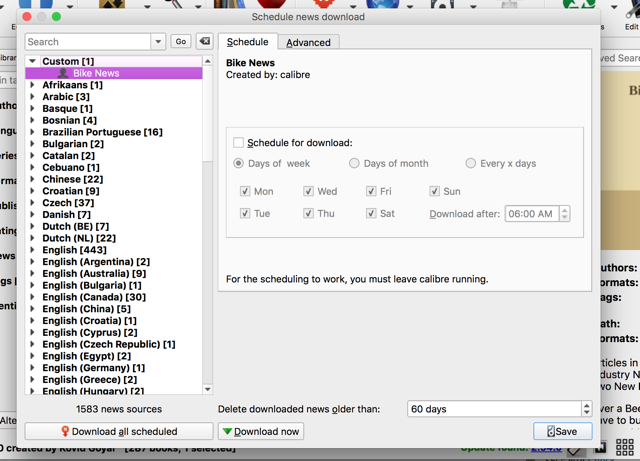
Task: Toggle the Sun checkbox
Action: tap(434, 191)
